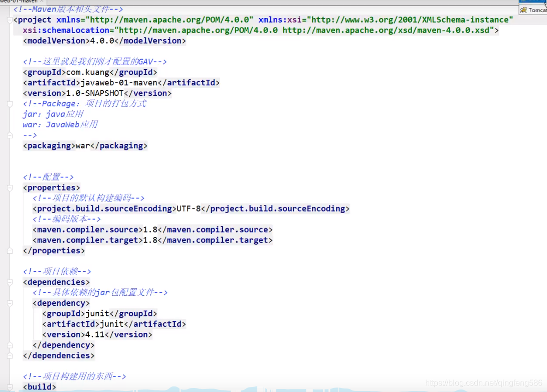
Task: Click the GAV comment line
Action: pos(95,62)
